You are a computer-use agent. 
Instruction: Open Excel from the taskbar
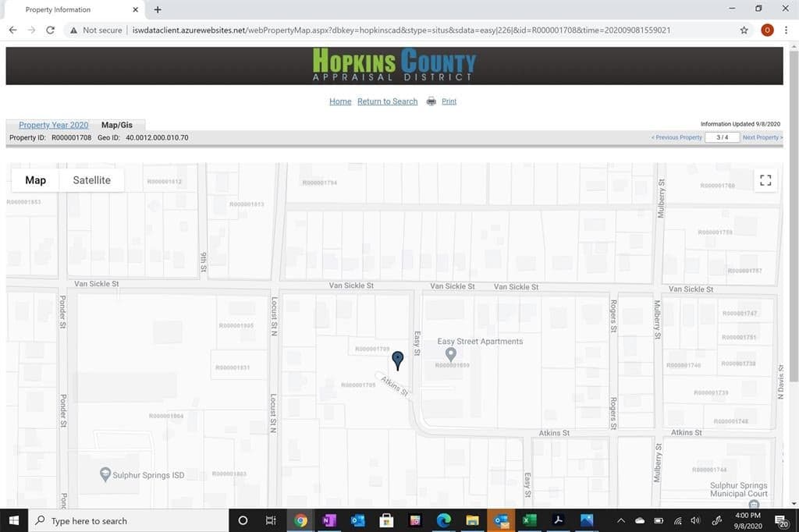pyautogui.click(x=530, y=520)
